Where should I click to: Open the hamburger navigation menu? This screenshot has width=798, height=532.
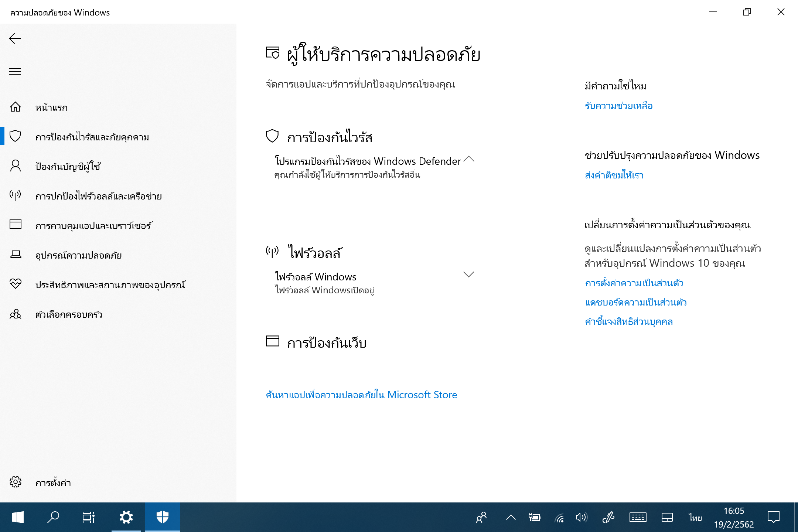(15, 71)
